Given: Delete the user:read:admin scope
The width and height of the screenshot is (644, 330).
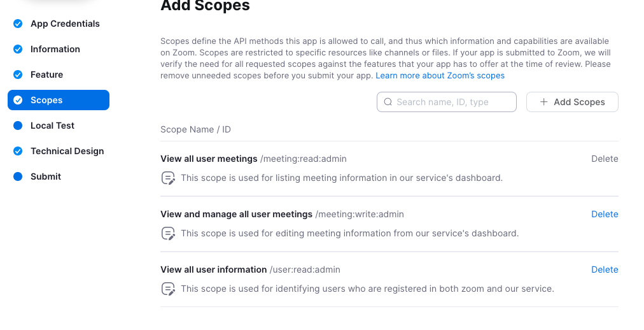Looking at the screenshot, I should [605, 269].
